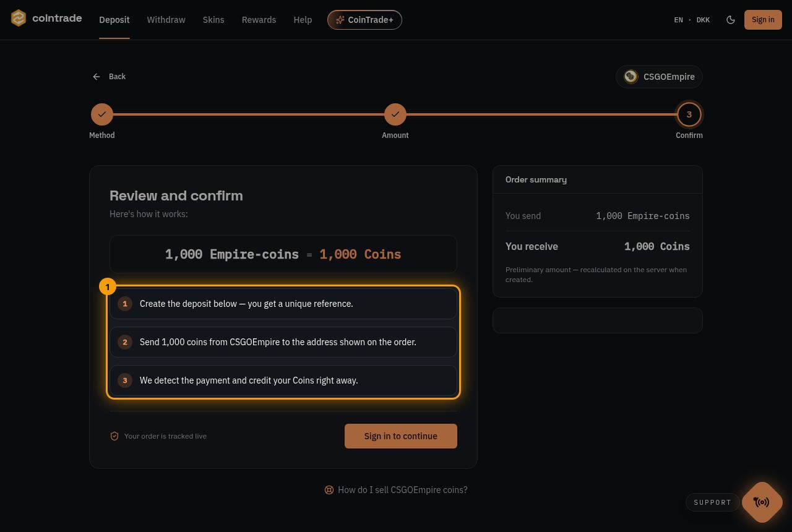Click the lifebuoy icon beside sell question
Image resolution: width=792 pixels, height=532 pixels.
coord(329,490)
